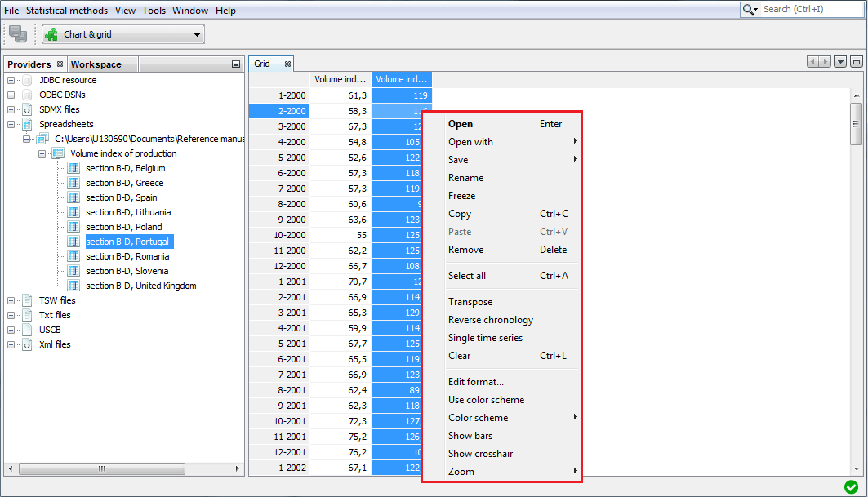
Task: Click the chart icon beside section B-D, Poland
Action: (74, 227)
